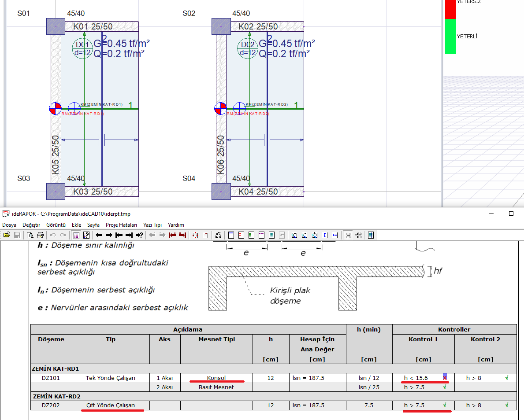This screenshot has width=524, height=420.
Task: Expand the Sayfa menu
Action: pos(93,225)
